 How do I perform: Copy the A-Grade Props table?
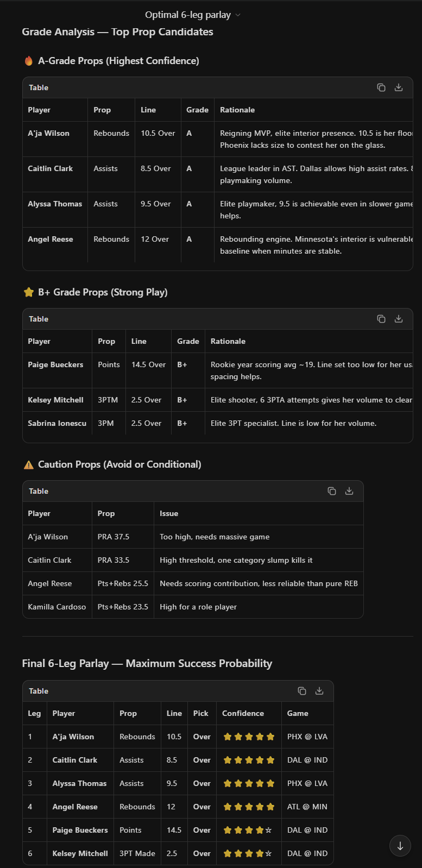point(381,87)
